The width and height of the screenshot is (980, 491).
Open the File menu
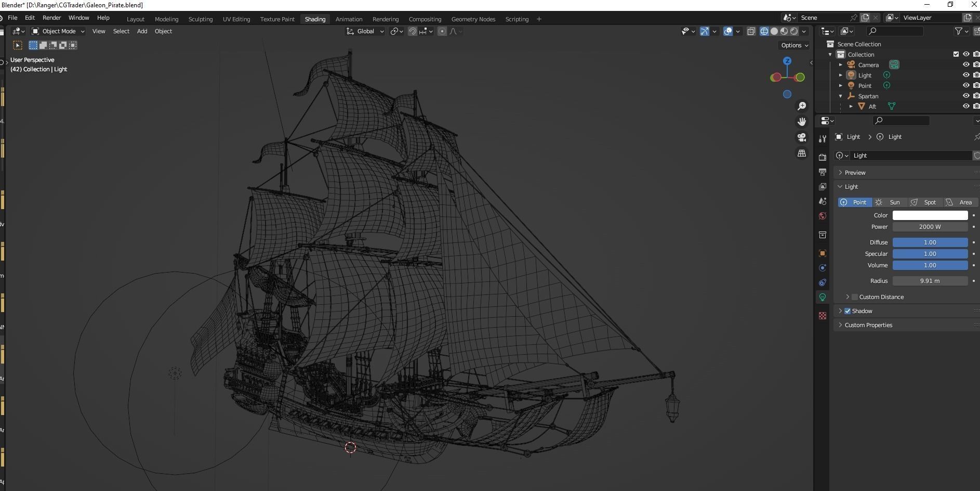(12, 18)
